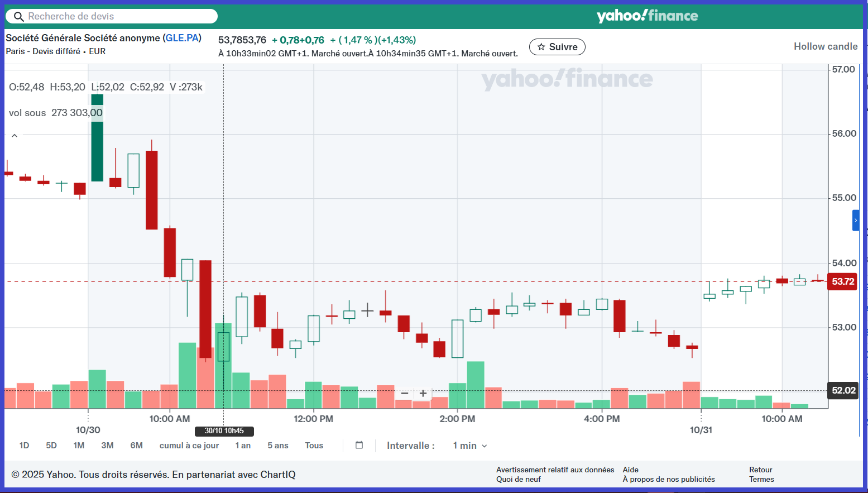868x493 pixels.
Task: Open the interval 1 min dropdown
Action: pos(469,446)
